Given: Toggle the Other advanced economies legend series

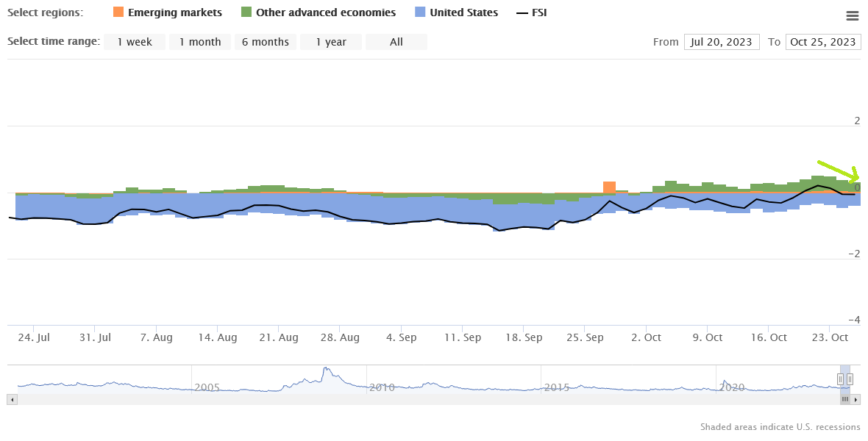Looking at the screenshot, I should click(x=319, y=12).
